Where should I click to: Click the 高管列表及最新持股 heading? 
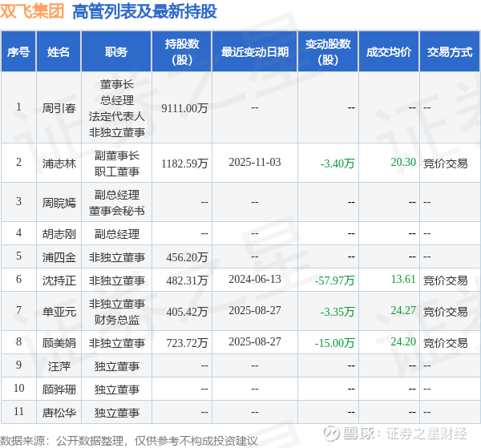144,12
